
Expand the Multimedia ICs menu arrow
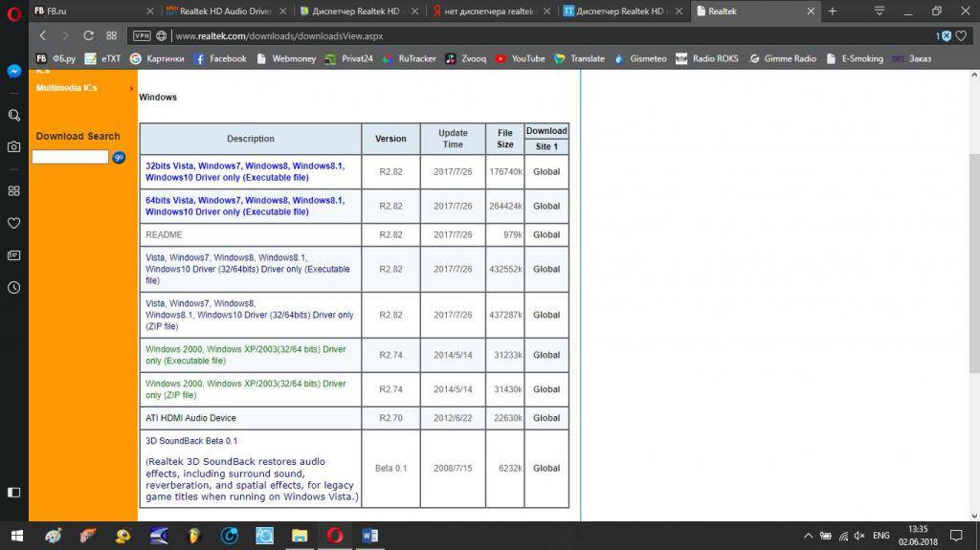[x=131, y=88]
